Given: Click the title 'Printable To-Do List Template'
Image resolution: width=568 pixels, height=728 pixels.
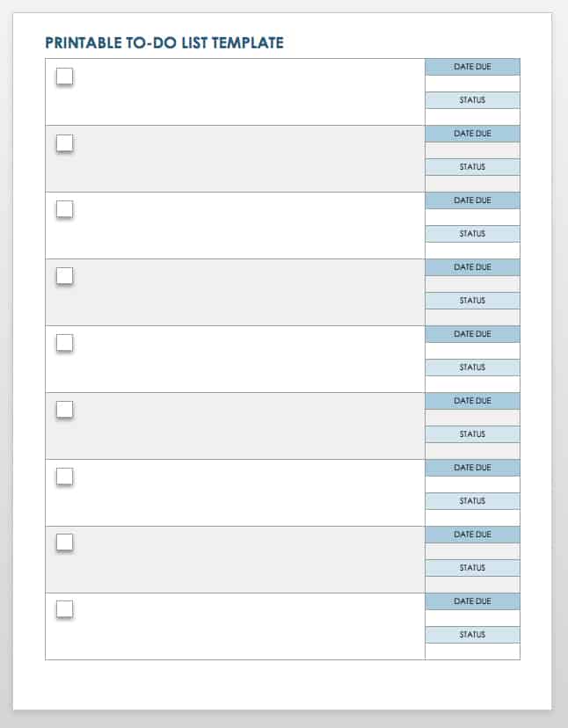Looking at the screenshot, I should tap(164, 42).
